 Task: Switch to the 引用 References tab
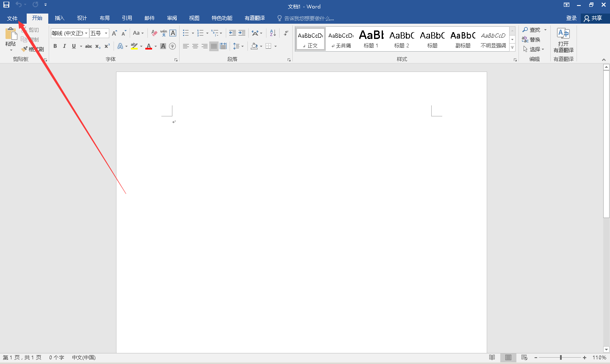127,18
